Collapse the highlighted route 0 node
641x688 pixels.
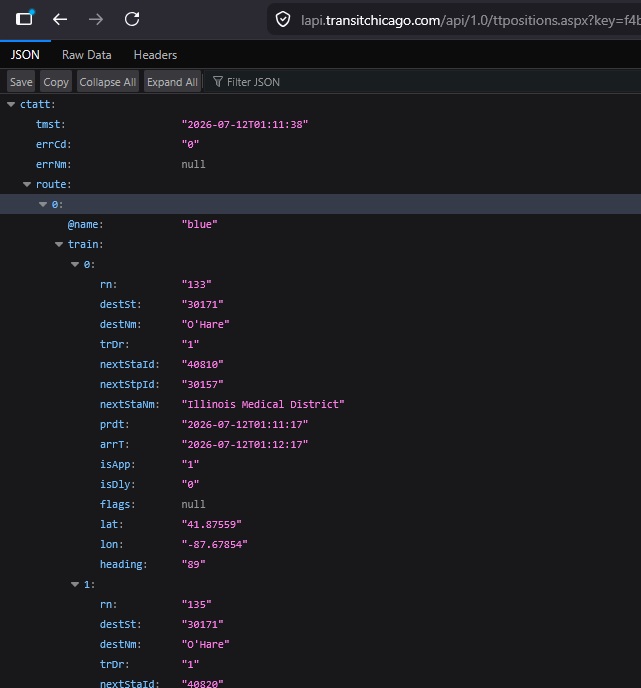tap(43, 204)
